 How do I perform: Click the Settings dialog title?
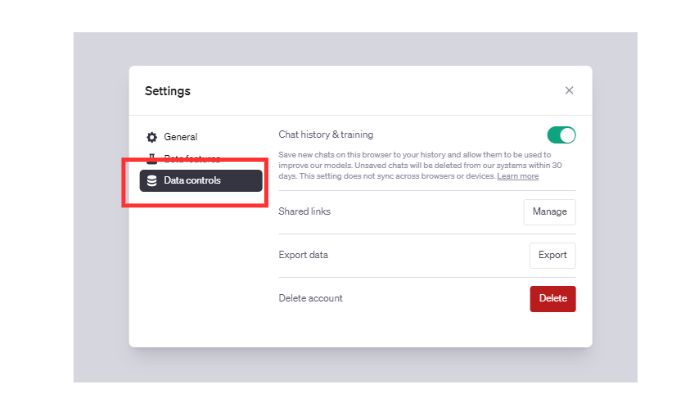tap(167, 91)
